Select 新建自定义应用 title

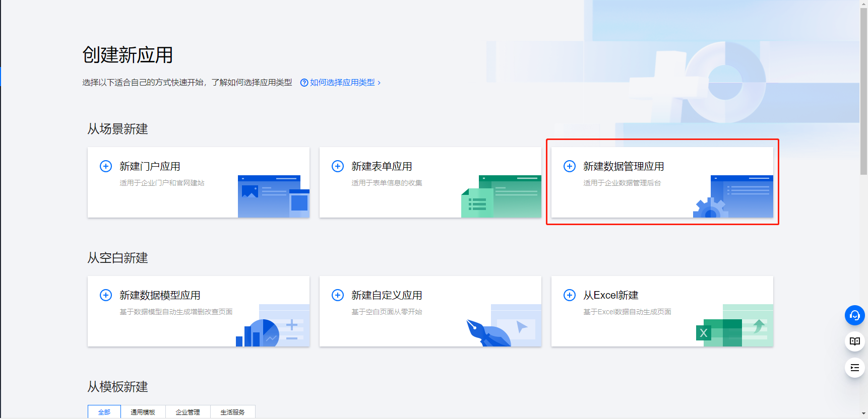pos(387,295)
